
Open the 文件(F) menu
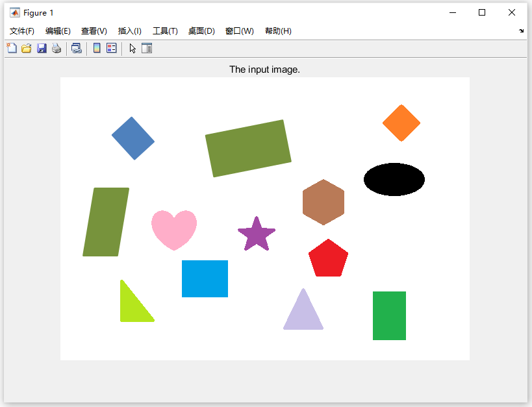click(x=21, y=31)
